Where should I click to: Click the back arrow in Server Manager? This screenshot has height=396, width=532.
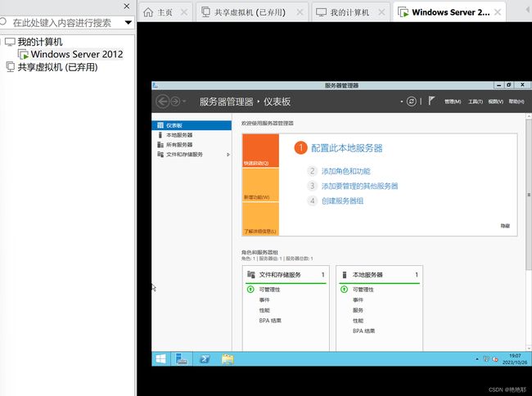[163, 101]
